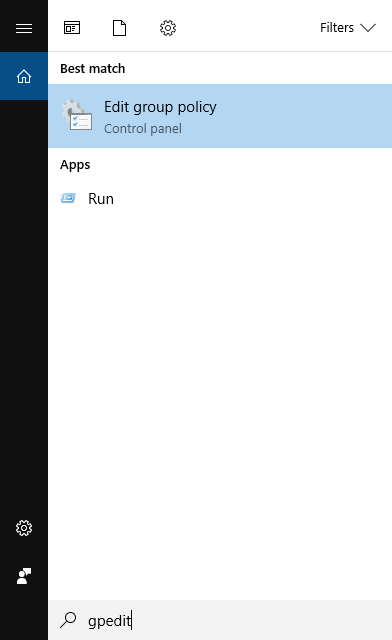Go to the Home tab in sidebar
The image size is (392, 640).
click(x=24, y=76)
